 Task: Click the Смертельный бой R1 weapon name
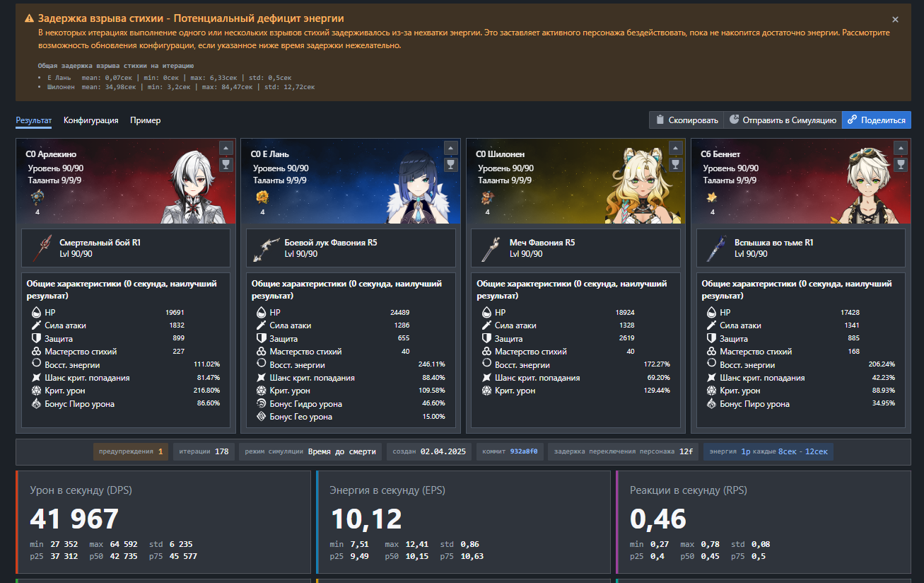point(100,243)
